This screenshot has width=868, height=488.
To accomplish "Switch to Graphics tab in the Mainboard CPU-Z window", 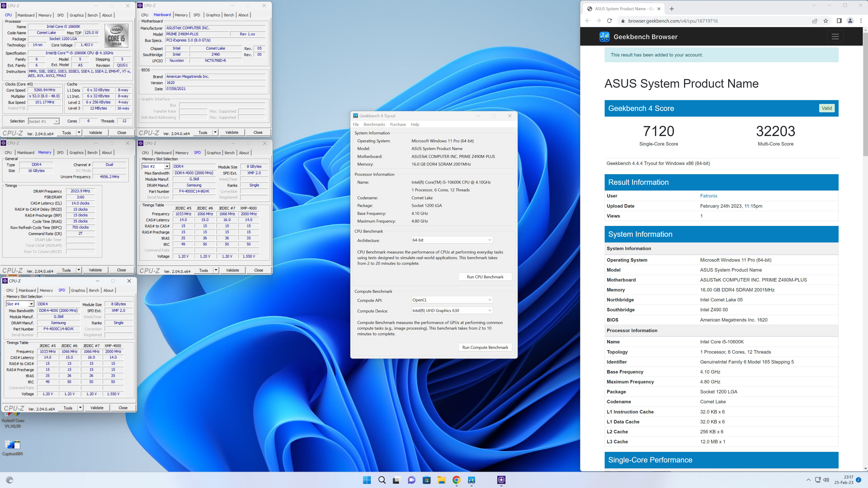I will [213, 15].
